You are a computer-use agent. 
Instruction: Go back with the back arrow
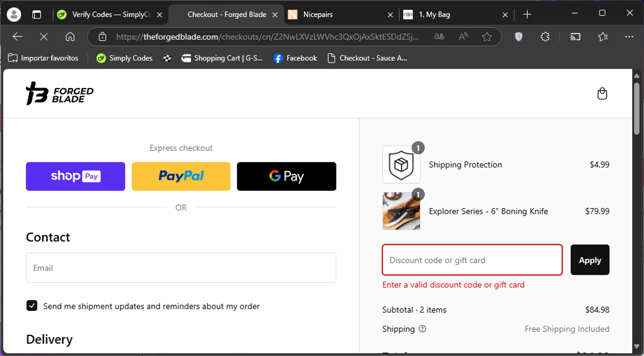click(18, 37)
